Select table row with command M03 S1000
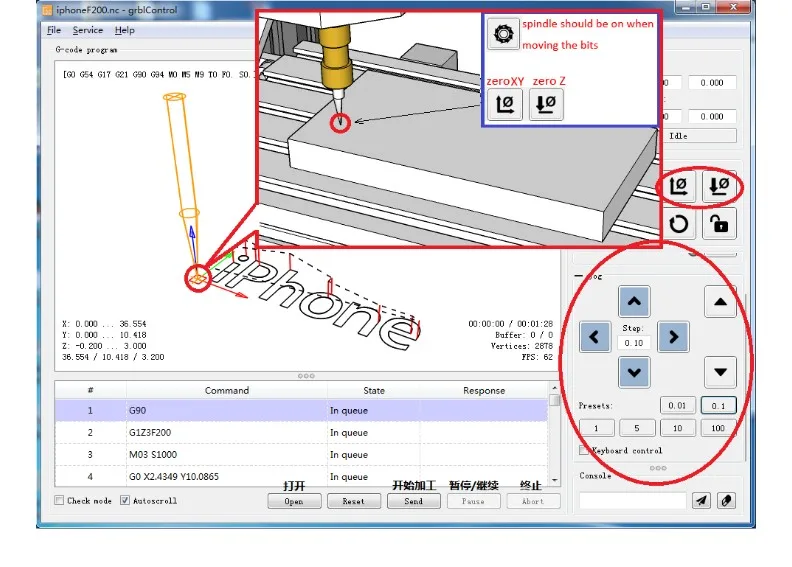 (301, 454)
